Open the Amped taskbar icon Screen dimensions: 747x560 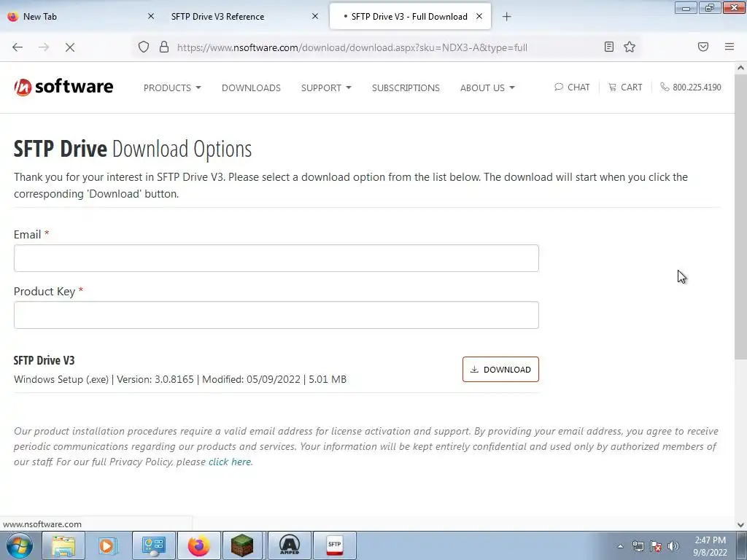coord(289,545)
